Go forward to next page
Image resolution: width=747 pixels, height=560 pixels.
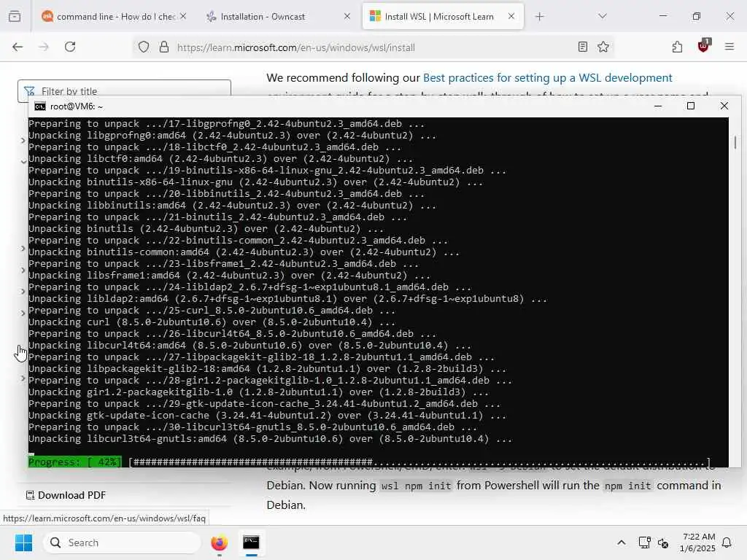(x=44, y=47)
